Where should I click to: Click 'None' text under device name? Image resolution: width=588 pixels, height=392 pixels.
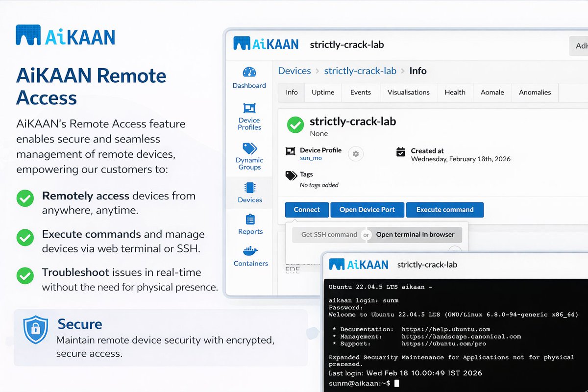[x=319, y=133]
